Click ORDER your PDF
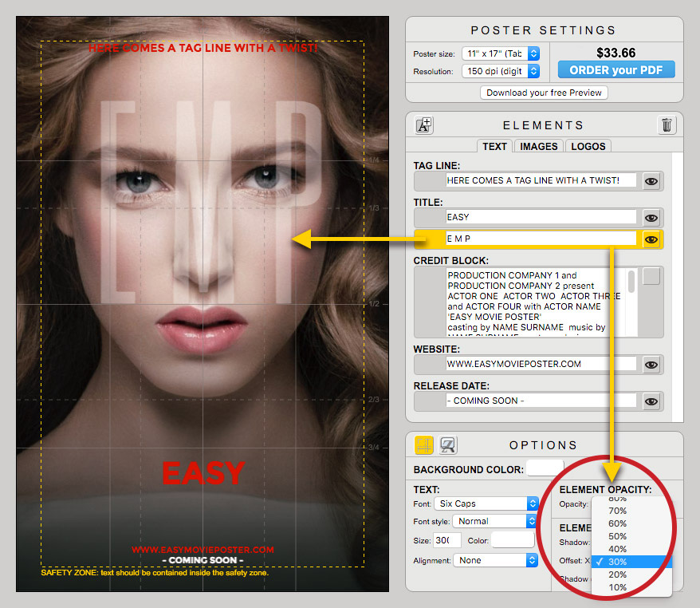Viewport: 700px width, 608px height. [x=615, y=69]
